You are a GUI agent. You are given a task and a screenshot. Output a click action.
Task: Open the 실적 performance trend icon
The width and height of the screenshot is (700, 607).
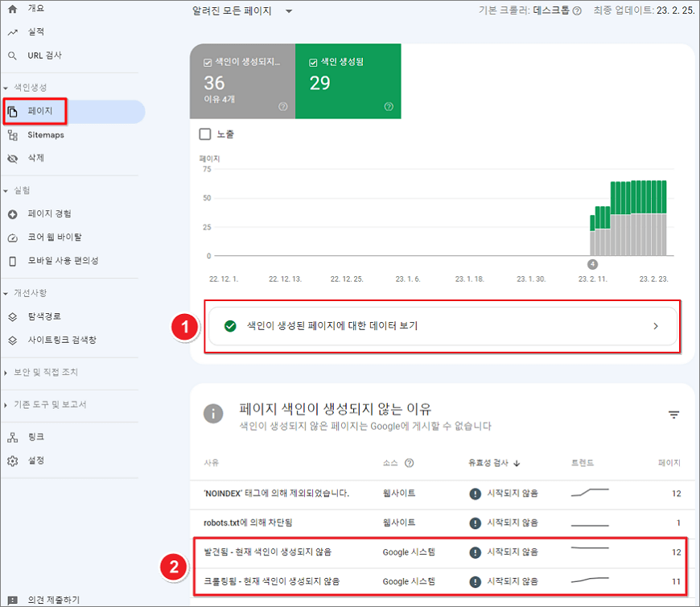click(13, 32)
